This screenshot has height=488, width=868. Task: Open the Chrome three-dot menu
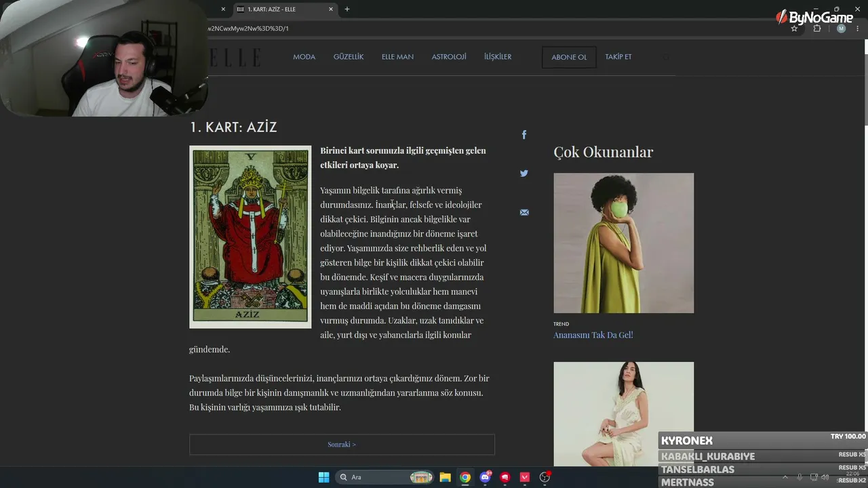(x=859, y=28)
